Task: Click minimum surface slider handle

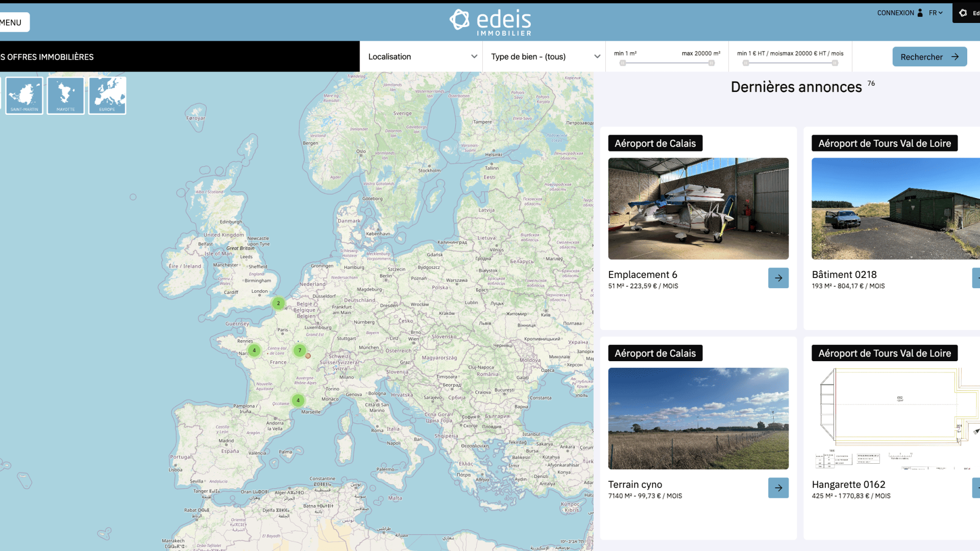Action: 623,63
